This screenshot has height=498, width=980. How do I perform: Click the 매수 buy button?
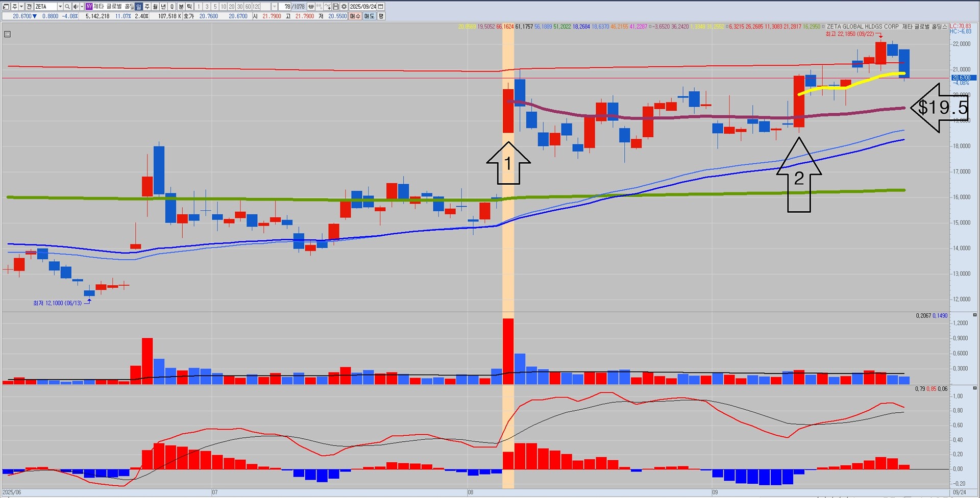click(x=355, y=16)
